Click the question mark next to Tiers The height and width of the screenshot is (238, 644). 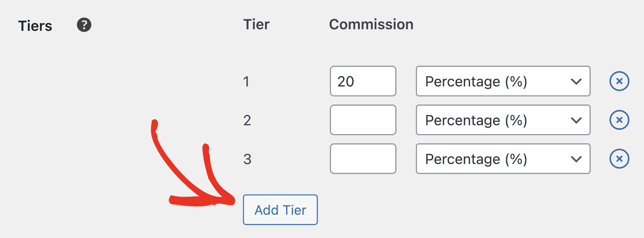(x=84, y=25)
